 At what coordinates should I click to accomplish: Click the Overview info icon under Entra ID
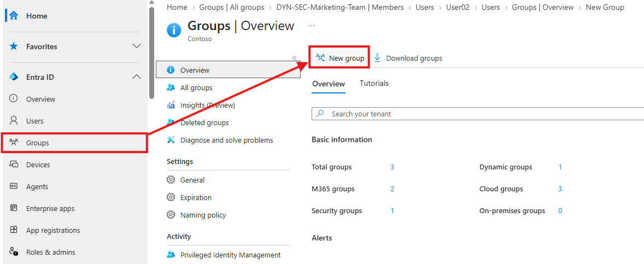(x=14, y=99)
